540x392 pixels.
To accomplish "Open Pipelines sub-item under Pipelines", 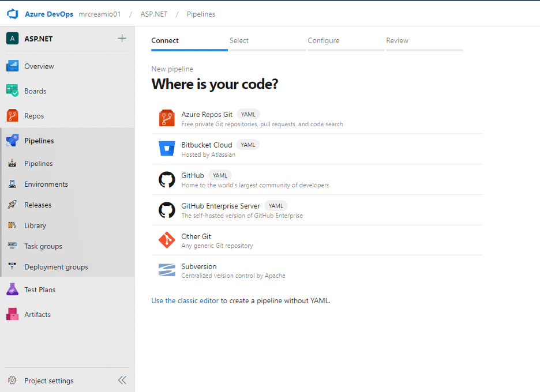I will pos(67,164).
